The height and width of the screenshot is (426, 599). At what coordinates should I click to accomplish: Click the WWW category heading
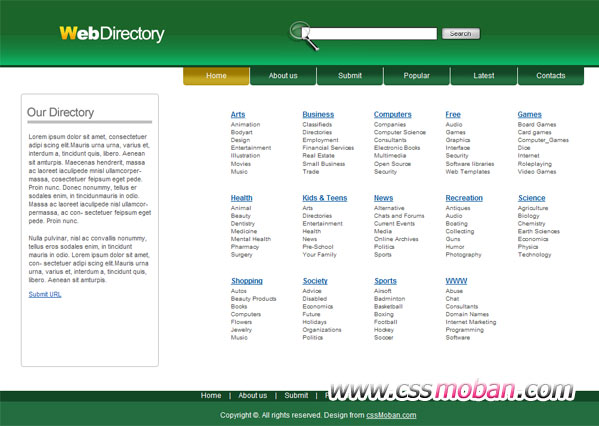456,281
